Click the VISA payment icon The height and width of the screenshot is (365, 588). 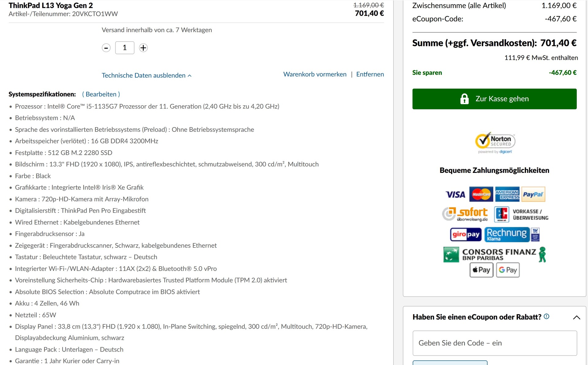click(x=455, y=195)
